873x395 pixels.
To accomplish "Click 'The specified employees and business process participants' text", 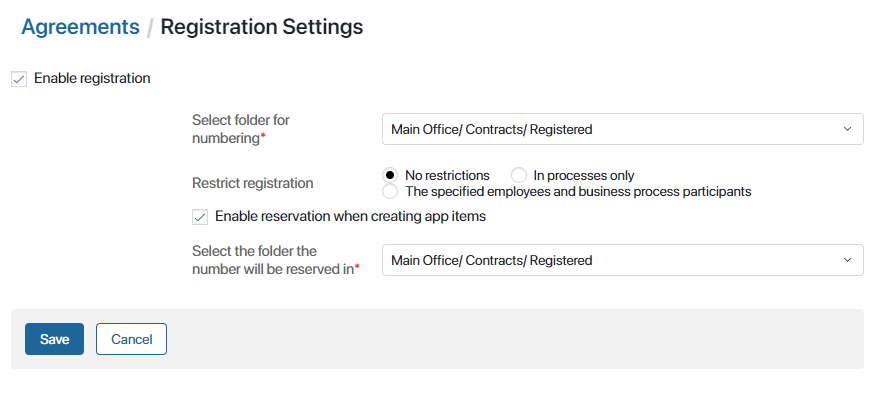I will pos(578,192).
